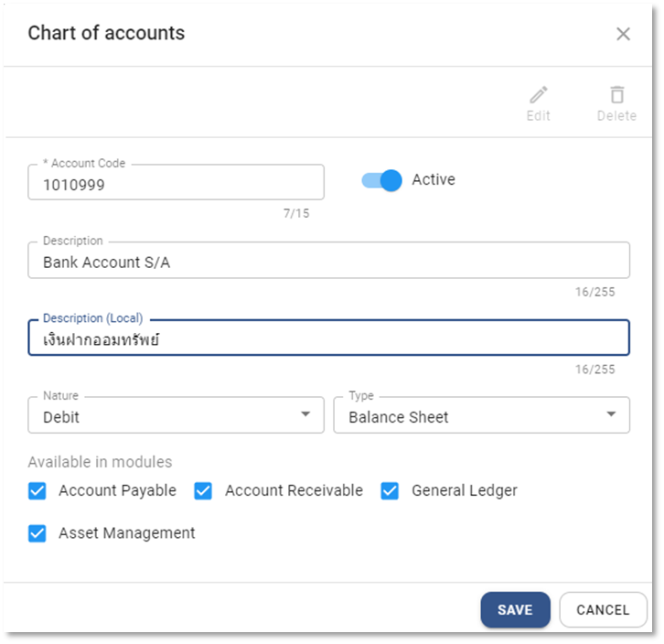
Task: Close the Chart of accounts dialog
Action: click(623, 34)
